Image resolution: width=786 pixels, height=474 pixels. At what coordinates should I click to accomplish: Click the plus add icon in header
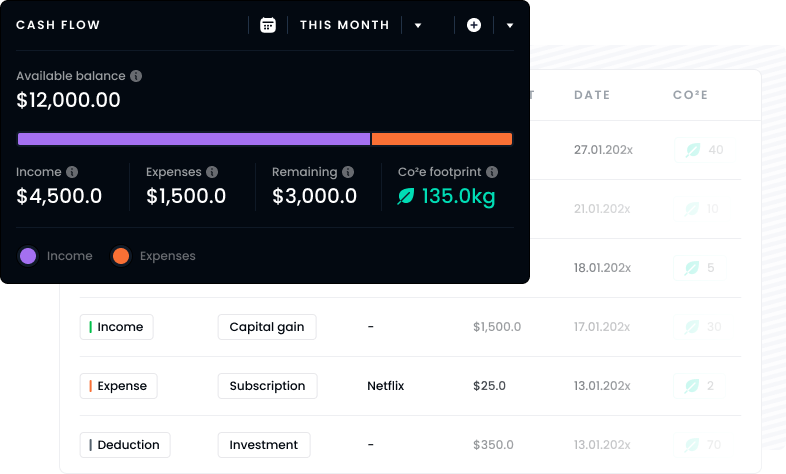[474, 25]
